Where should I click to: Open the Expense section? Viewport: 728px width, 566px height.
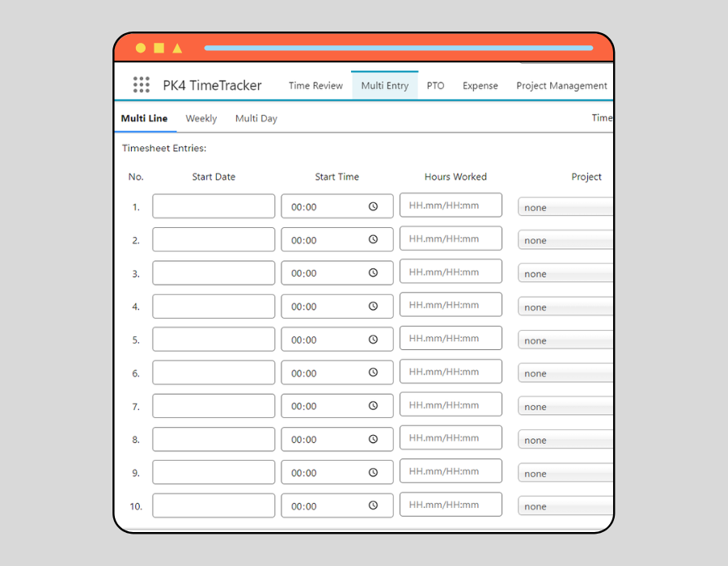coord(480,85)
